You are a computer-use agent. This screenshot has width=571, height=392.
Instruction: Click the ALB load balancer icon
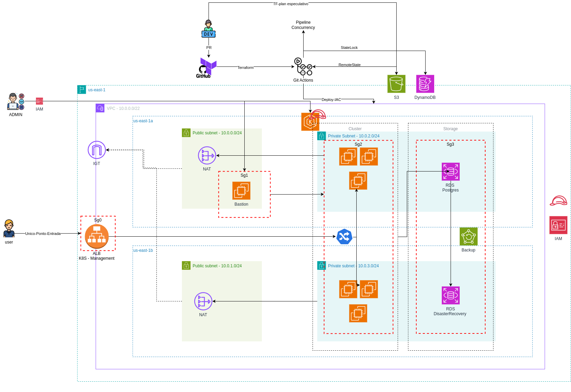point(97,236)
